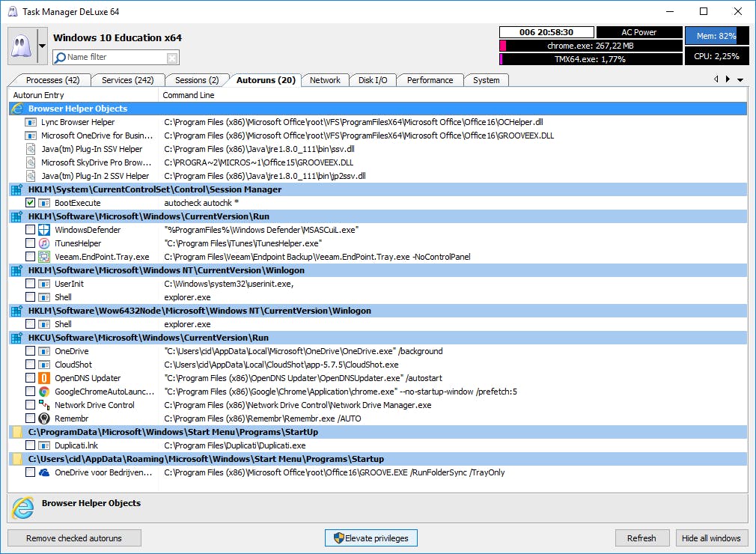Viewport: 756px width, 554px height.
Task: Click the Mem: 82% meter
Action: [x=716, y=36]
